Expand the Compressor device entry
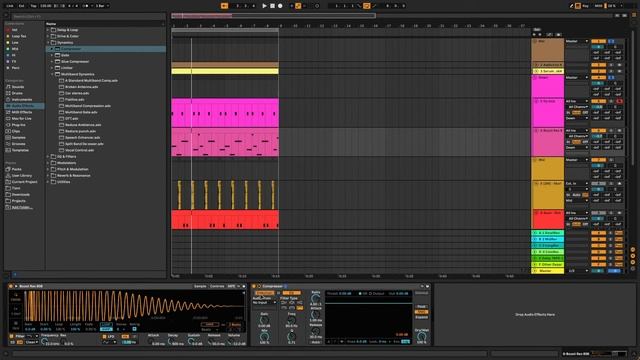640x360 pixels. (x=52, y=49)
